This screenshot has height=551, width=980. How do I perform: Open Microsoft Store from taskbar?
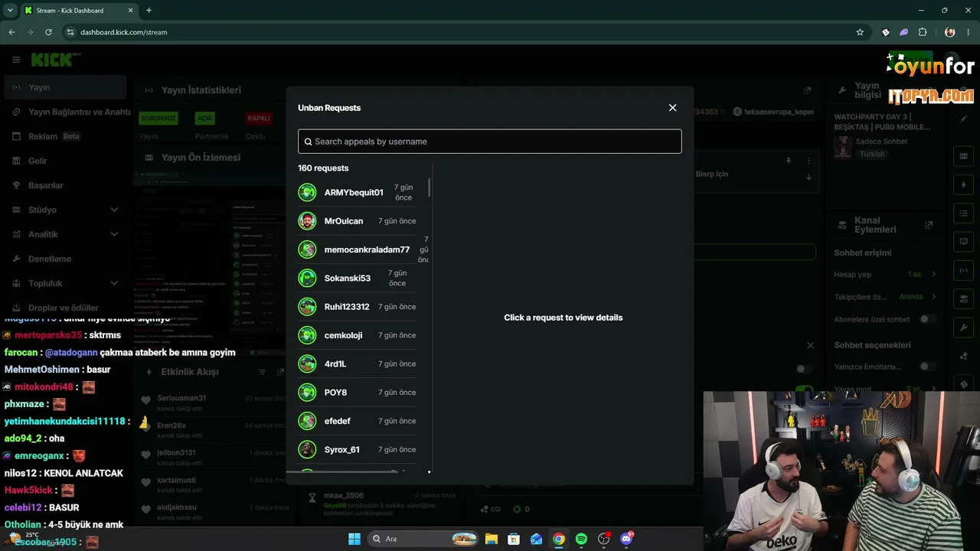coord(514,539)
